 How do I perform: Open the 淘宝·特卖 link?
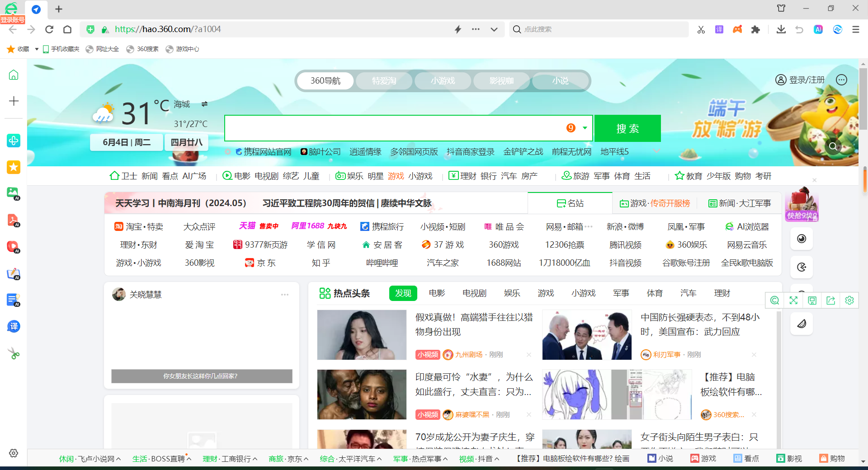tap(139, 226)
